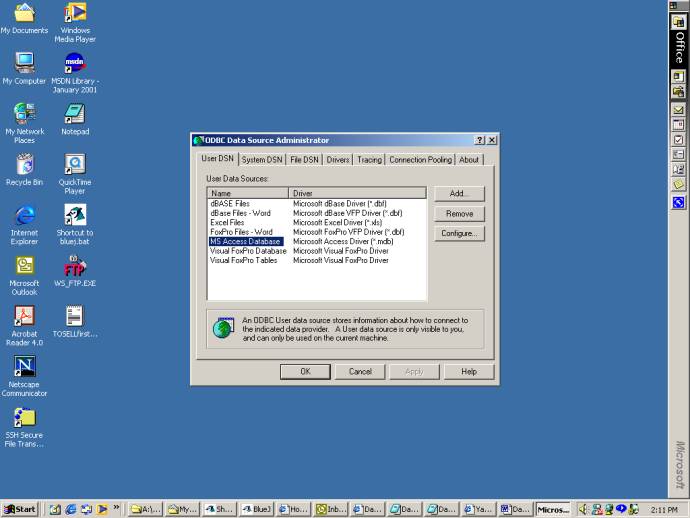Click the volume speaker icon in system tray

tap(583, 509)
